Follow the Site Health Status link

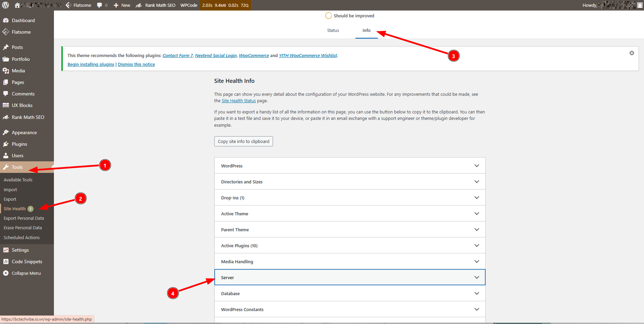[238, 101]
